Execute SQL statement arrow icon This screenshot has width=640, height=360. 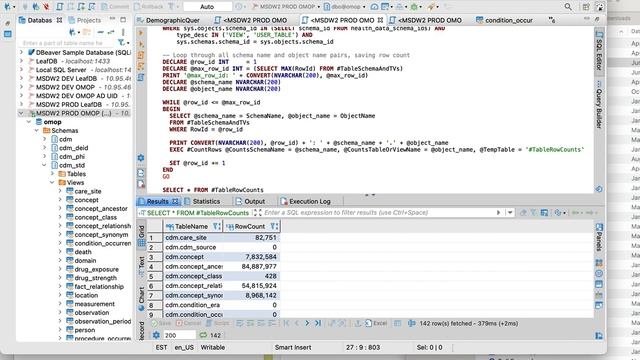click(141, 33)
